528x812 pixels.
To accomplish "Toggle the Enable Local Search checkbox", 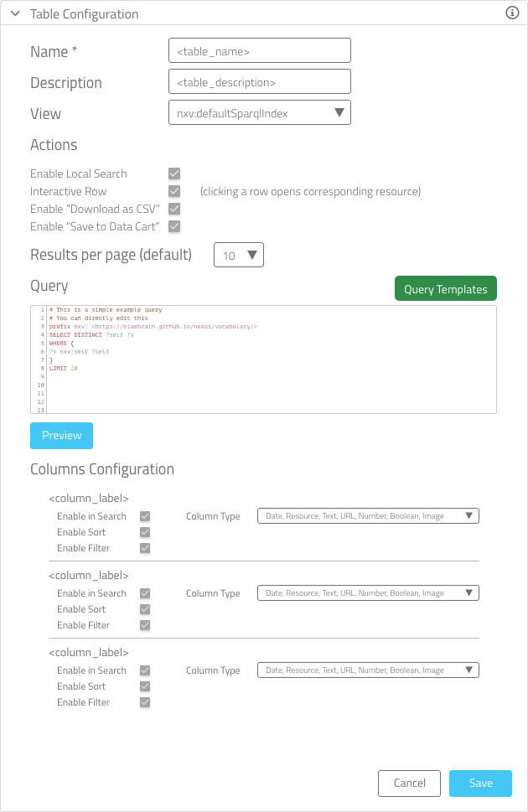I will click(174, 173).
